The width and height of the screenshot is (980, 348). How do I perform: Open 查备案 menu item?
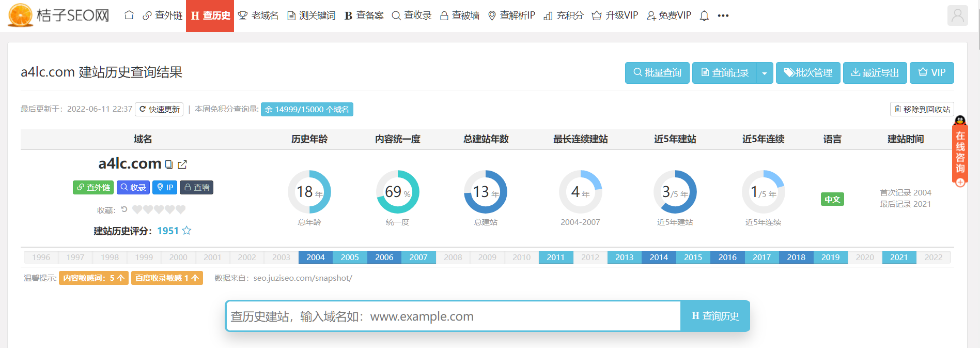click(x=364, y=16)
